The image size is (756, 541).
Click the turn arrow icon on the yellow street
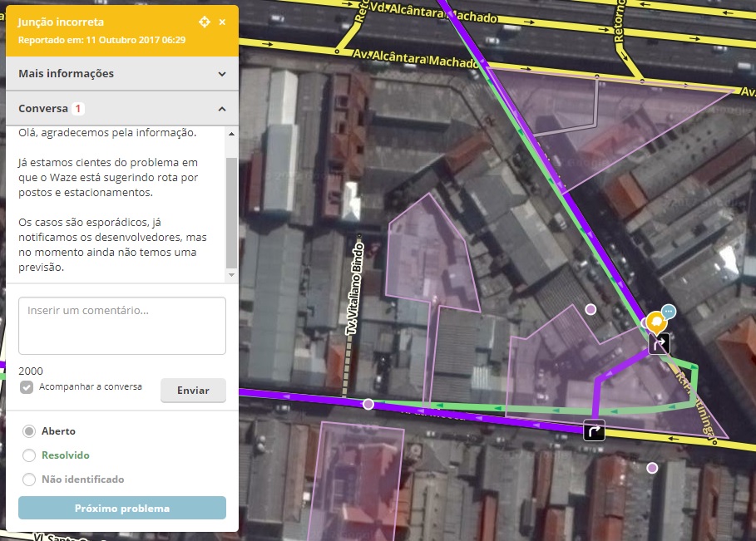[x=594, y=430]
